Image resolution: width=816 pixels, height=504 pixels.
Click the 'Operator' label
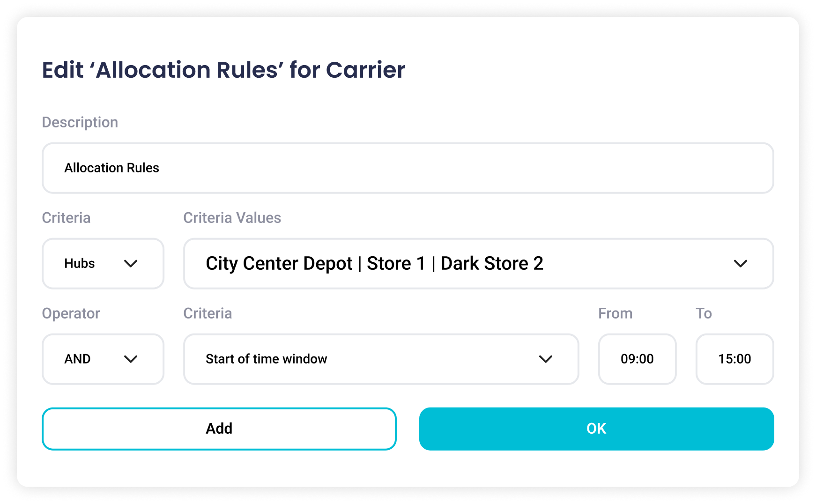coord(71,313)
